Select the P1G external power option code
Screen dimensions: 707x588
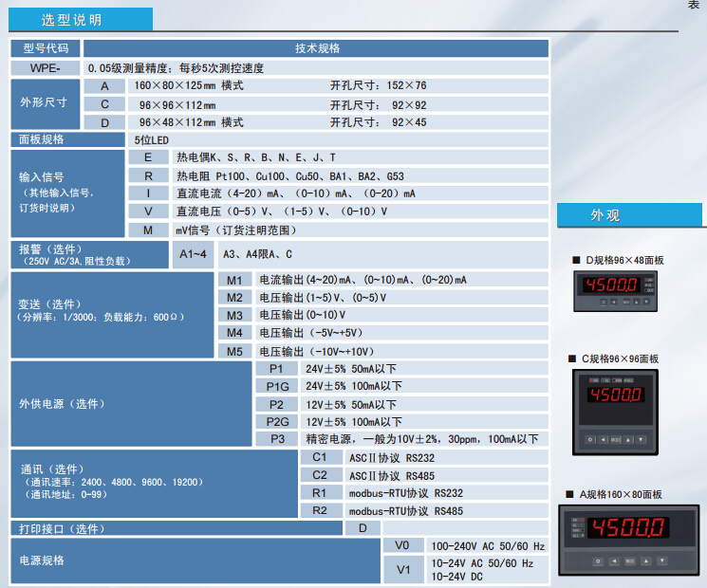[276, 386]
